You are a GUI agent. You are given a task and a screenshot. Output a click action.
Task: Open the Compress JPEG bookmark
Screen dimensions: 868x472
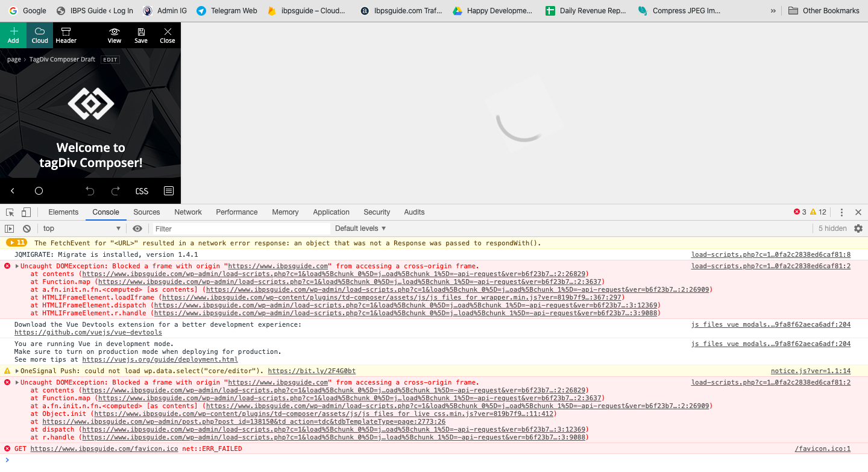pyautogui.click(x=679, y=11)
